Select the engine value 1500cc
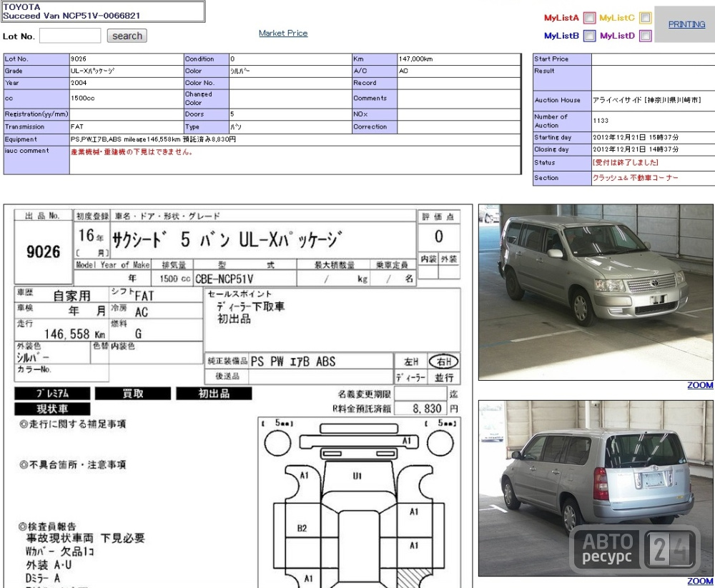This screenshot has height=588, width=715. (82, 98)
